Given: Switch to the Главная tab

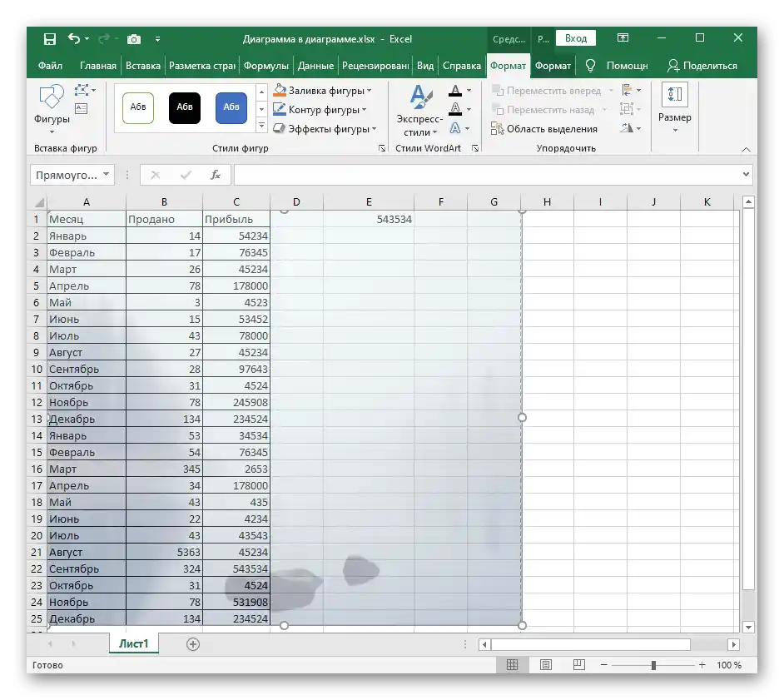Looking at the screenshot, I should [x=97, y=66].
